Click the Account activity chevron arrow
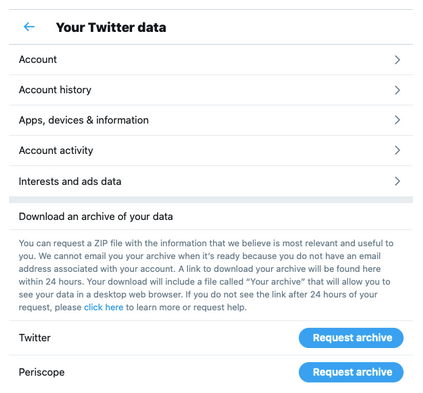Image resolution: width=423 pixels, height=393 pixels. coord(397,150)
